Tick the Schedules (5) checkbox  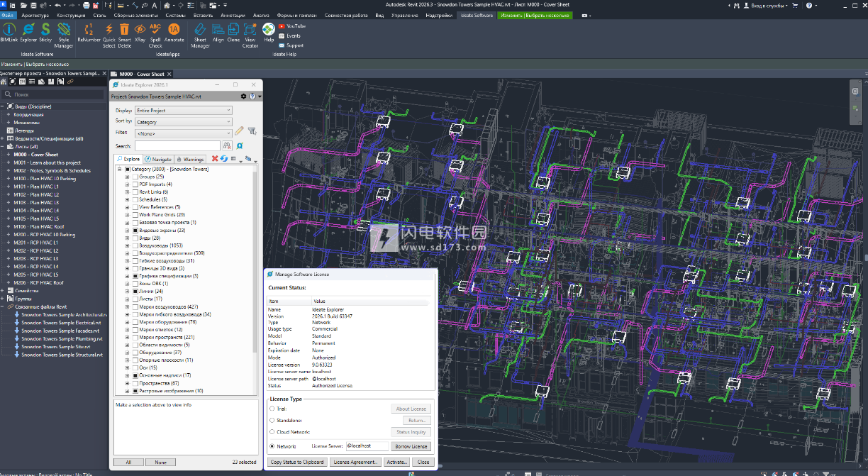click(135, 200)
